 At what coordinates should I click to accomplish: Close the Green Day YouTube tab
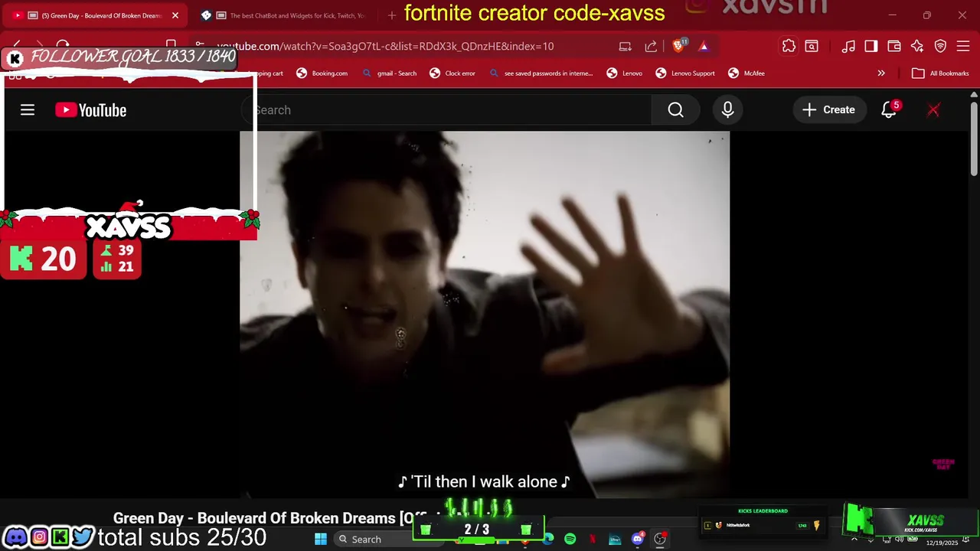[175, 15]
